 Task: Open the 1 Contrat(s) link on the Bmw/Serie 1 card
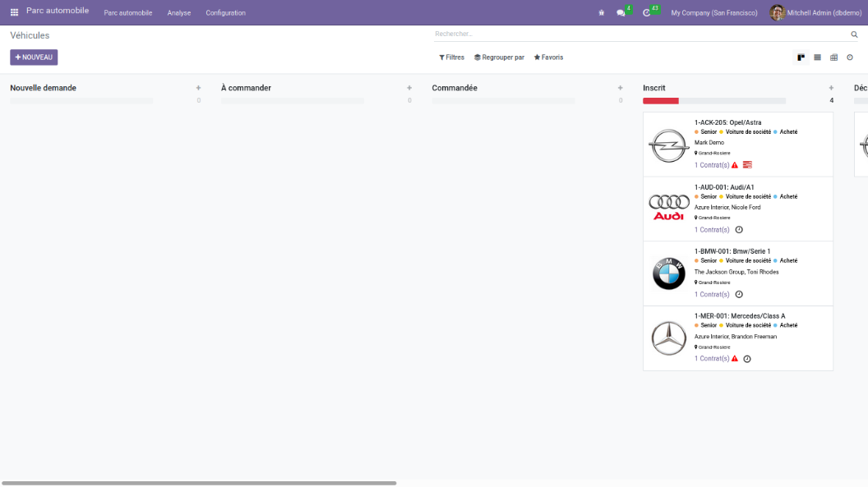pos(712,294)
